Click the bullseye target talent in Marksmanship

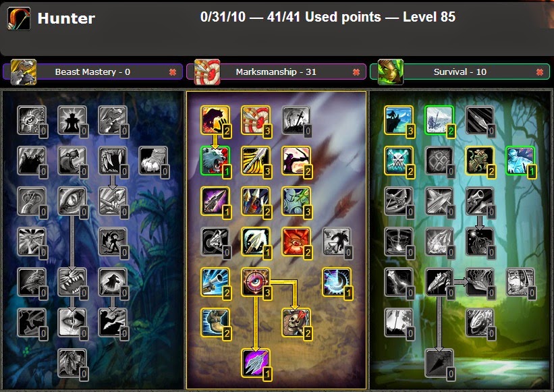tap(256, 120)
